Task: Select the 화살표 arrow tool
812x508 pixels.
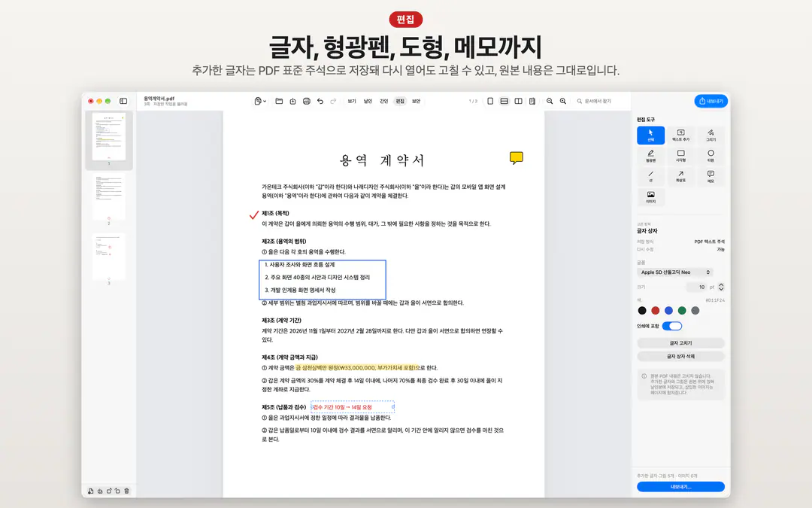Action: click(x=681, y=177)
